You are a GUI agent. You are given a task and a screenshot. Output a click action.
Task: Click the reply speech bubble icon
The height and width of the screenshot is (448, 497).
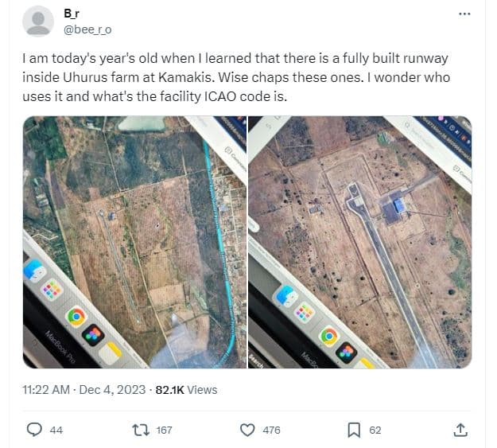tap(34, 430)
